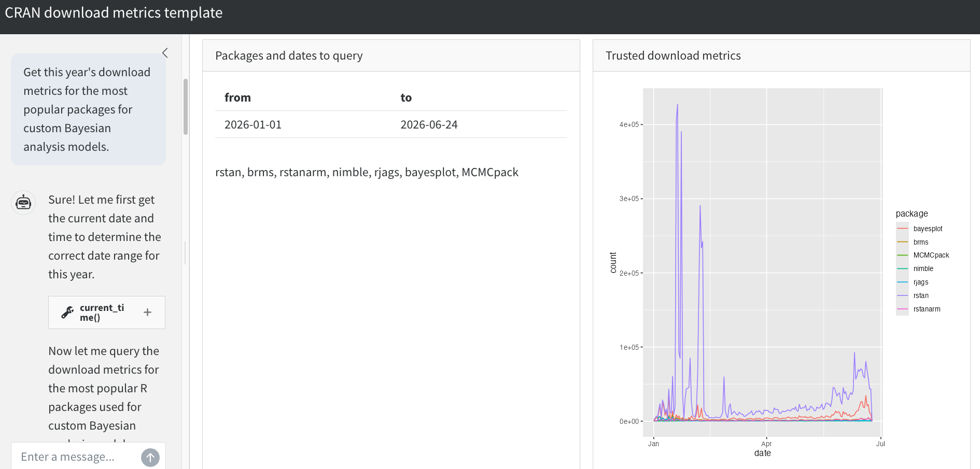Click the 0e+00 y-axis label
This screenshot has height=469, width=980.
[x=629, y=421]
